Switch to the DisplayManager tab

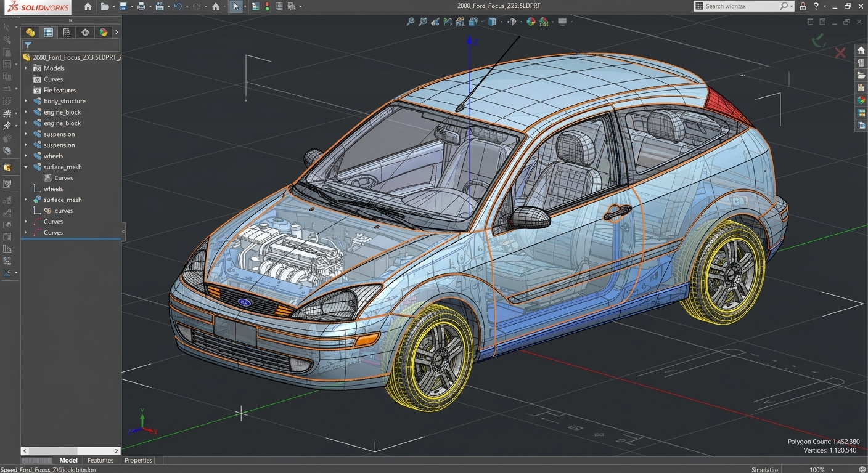[x=104, y=33]
